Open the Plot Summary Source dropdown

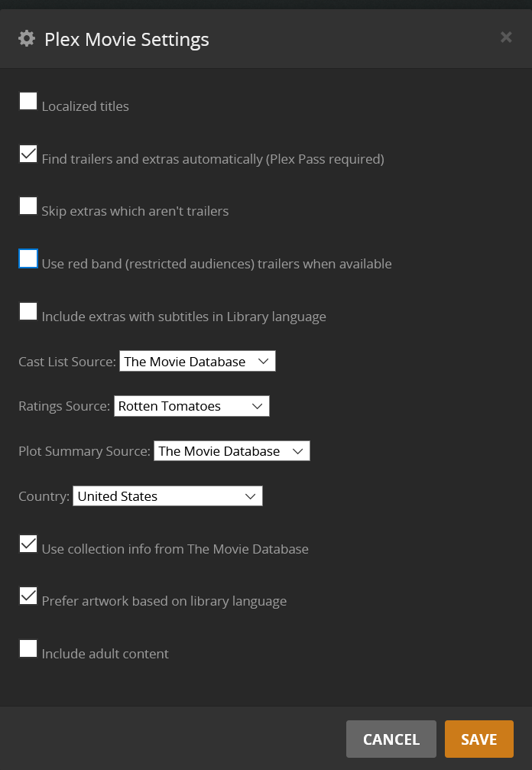231,451
